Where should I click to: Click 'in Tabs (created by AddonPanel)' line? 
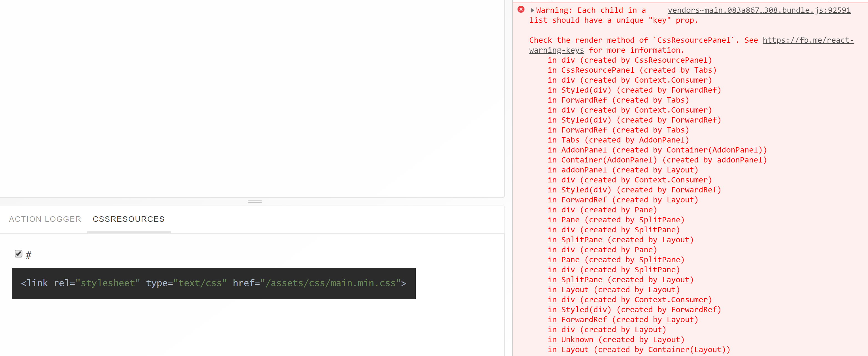click(618, 140)
